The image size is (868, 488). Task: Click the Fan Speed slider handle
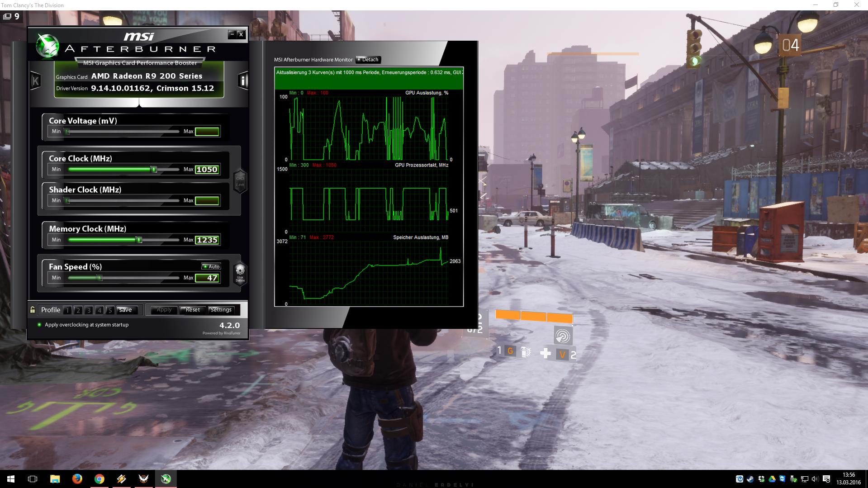[x=100, y=278]
